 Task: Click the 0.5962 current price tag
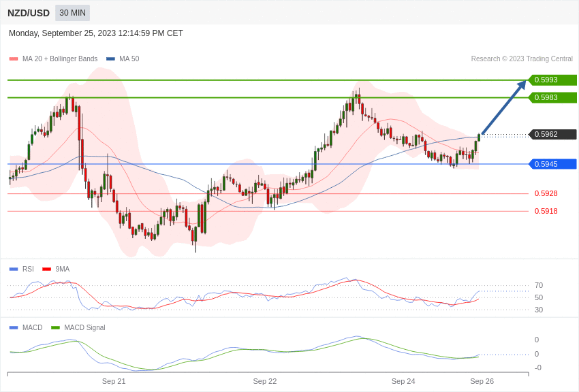click(x=552, y=134)
